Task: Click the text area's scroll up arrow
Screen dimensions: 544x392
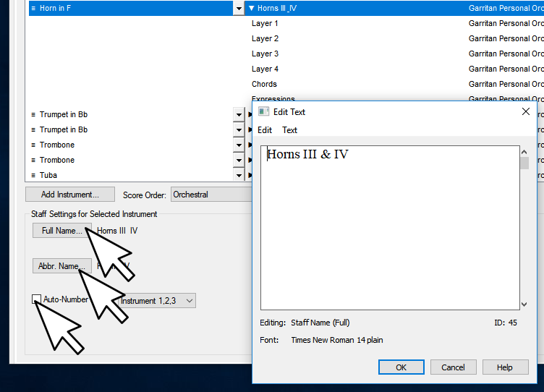Action: point(524,151)
